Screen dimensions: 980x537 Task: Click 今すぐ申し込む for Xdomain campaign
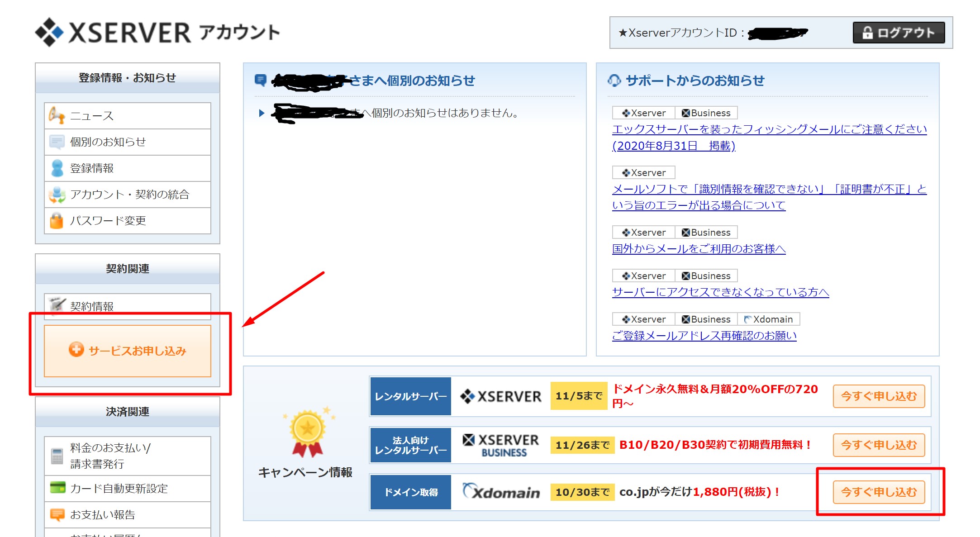click(x=879, y=492)
